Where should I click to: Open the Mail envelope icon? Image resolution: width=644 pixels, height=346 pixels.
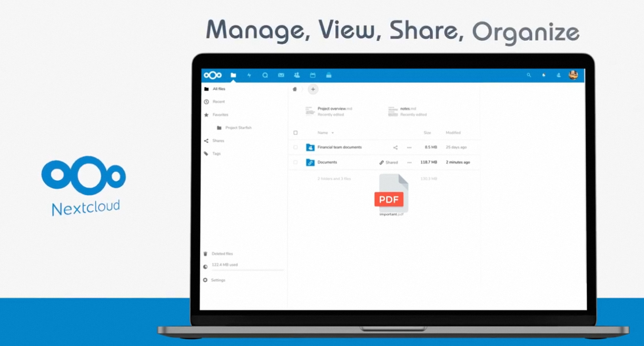tap(281, 75)
